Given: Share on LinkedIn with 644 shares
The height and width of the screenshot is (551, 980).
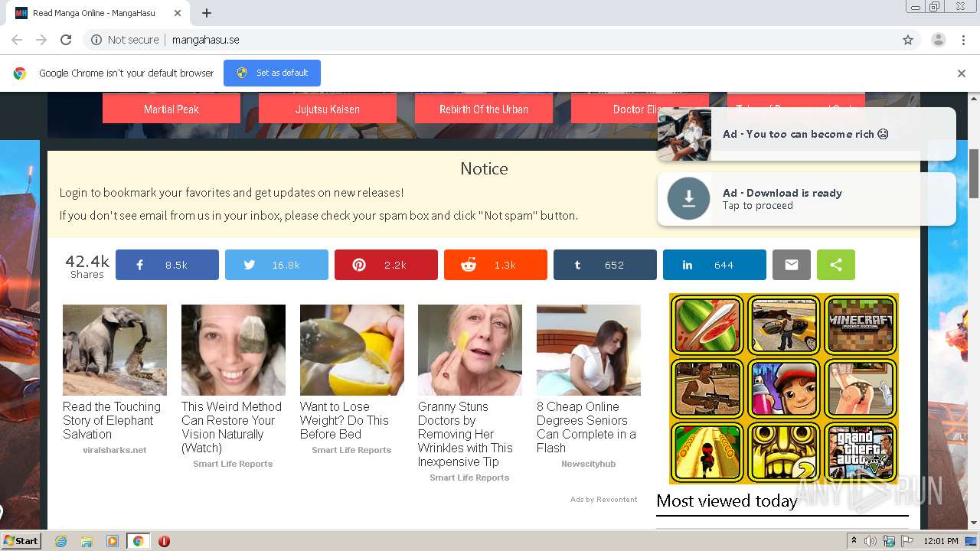Looking at the screenshot, I should tap(714, 265).
